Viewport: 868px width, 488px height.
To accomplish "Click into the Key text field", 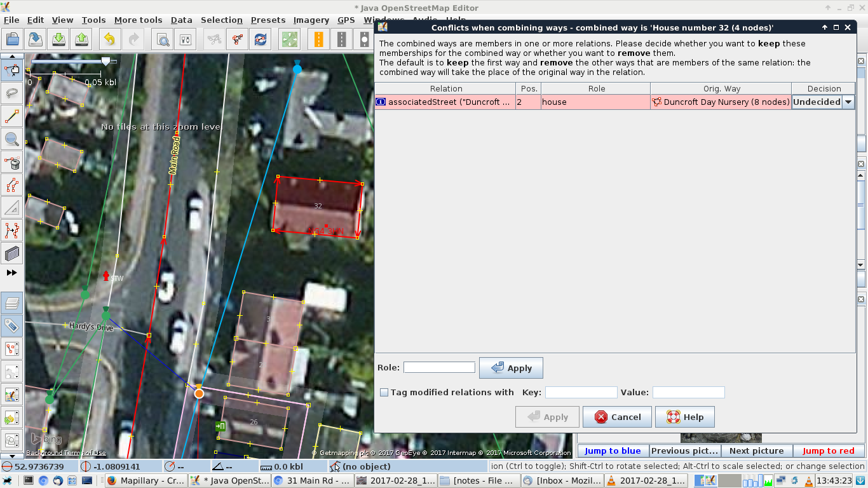I will 581,392.
